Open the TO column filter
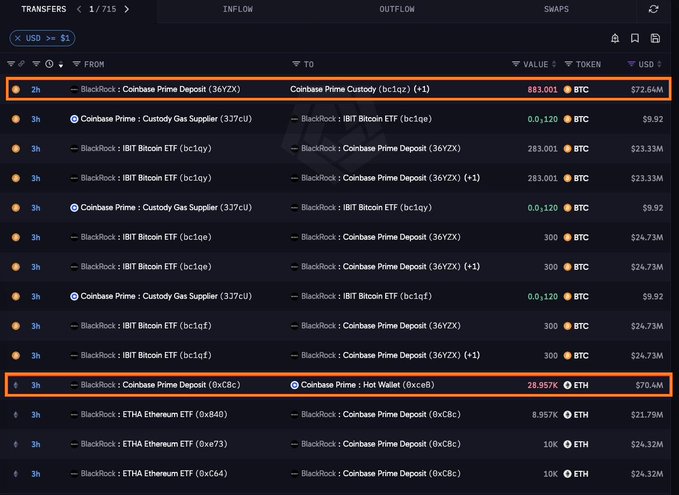The height and width of the screenshot is (495, 679). (x=296, y=64)
